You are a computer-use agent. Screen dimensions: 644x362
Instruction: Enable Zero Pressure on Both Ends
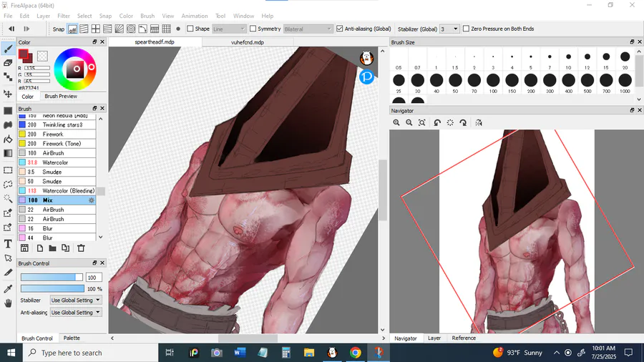click(466, 29)
